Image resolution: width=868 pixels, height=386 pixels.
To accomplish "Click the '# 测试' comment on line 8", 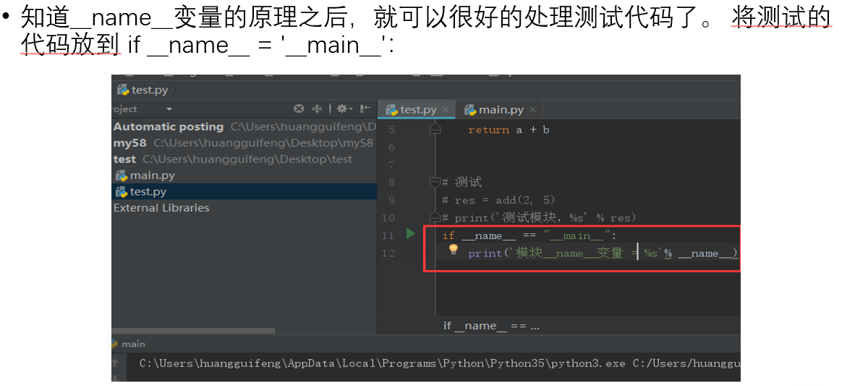I will point(462,182).
